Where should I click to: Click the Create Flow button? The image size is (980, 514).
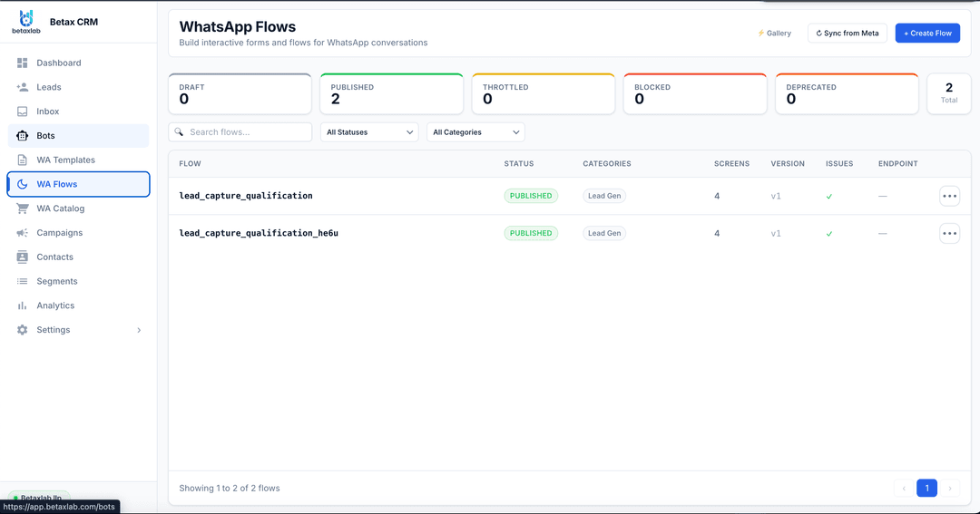pyautogui.click(x=927, y=34)
